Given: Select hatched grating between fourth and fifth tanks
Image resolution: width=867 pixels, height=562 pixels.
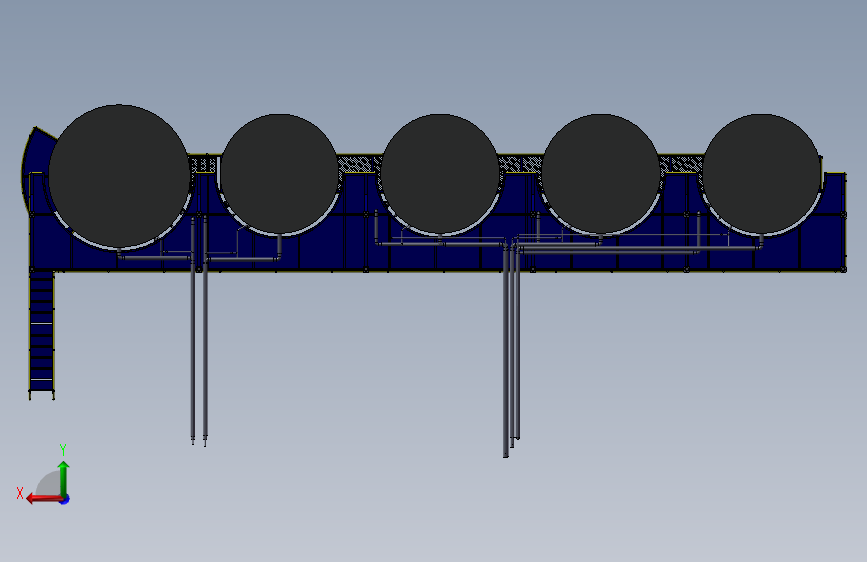Looking at the screenshot, I should click(x=681, y=164).
